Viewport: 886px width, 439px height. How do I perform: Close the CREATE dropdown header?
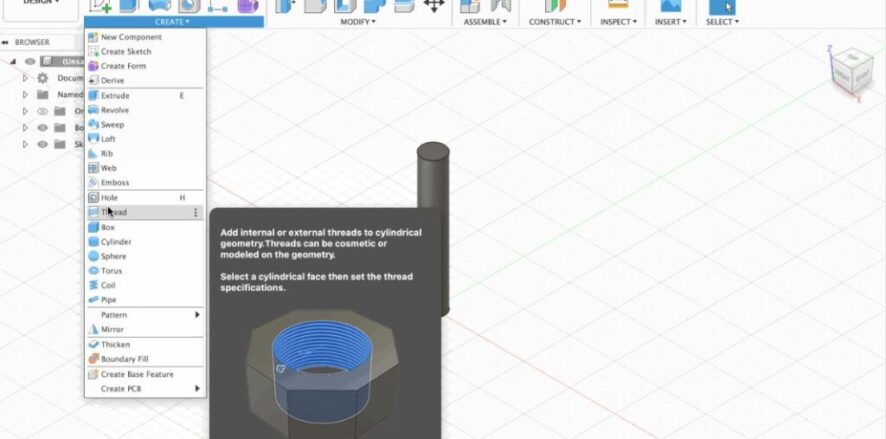[173, 22]
